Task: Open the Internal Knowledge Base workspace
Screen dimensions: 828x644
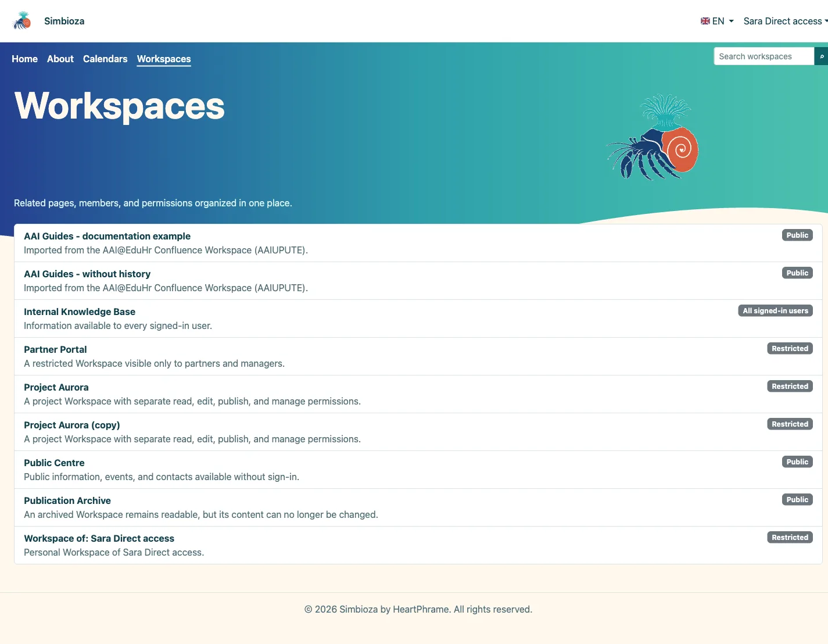Action: point(80,312)
